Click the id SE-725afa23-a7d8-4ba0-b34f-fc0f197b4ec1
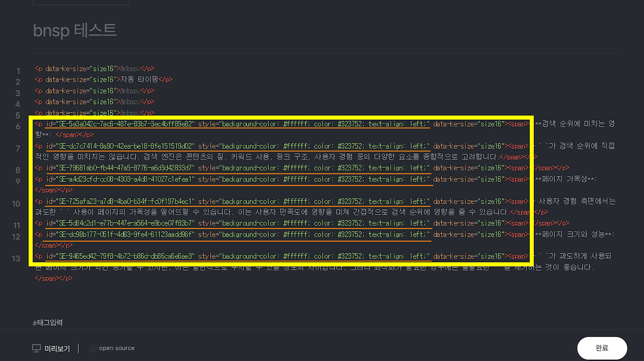 click(126, 201)
